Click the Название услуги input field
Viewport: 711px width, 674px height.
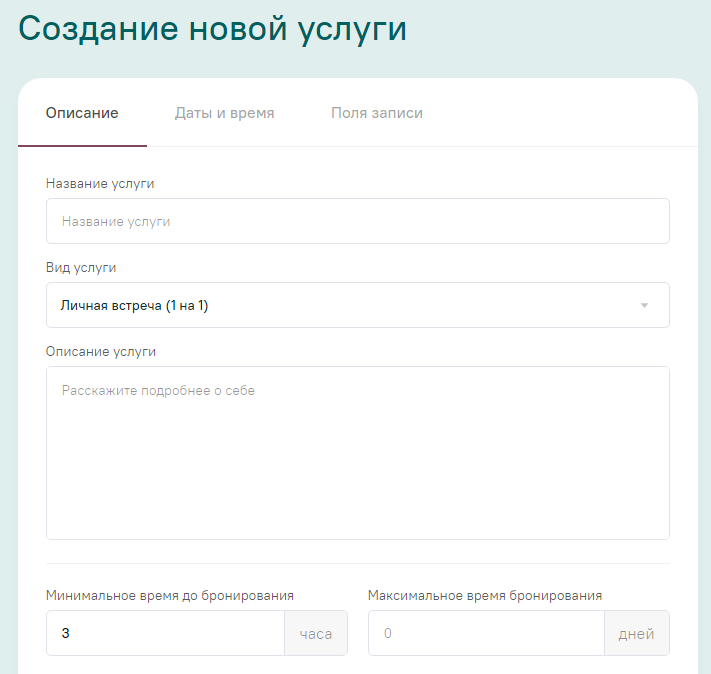pos(358,221)
